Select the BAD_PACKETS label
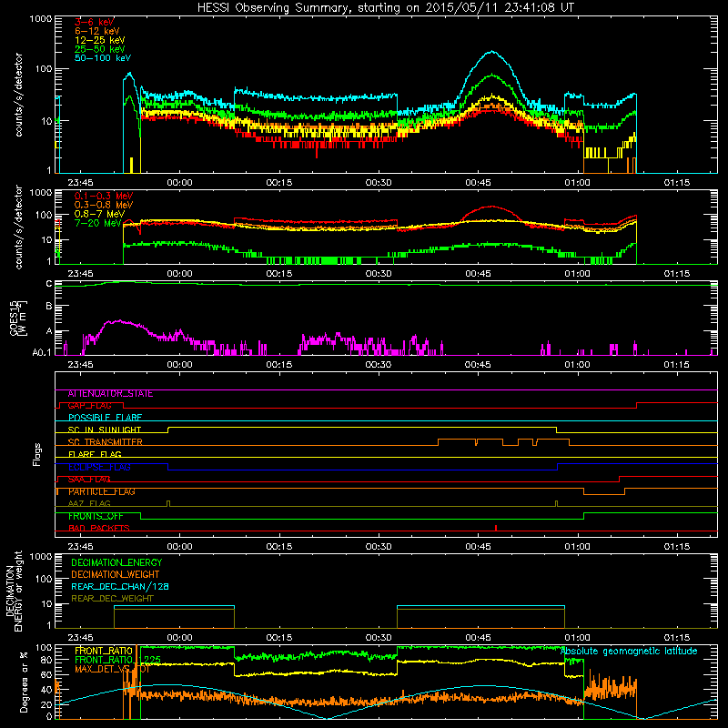This screenshot has height=728, width=728. click(x=99, y=529)
